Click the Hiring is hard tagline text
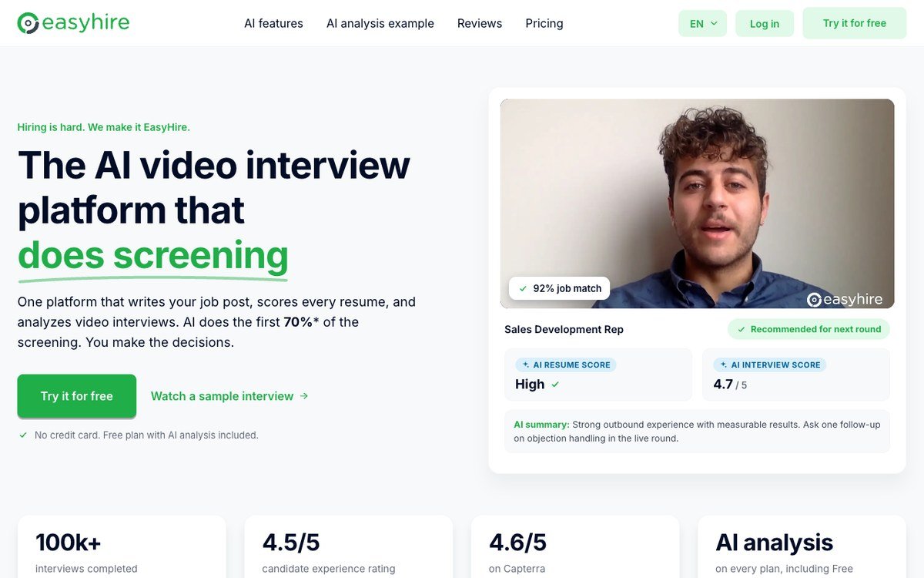The width and height of the screenshot is (924, 578). coord(103,127)
